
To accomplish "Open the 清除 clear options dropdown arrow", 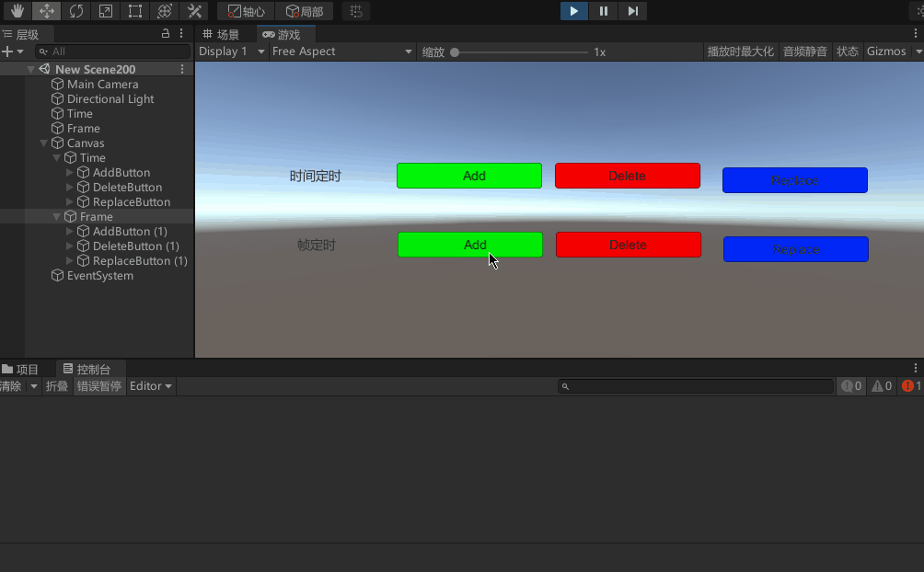I will pos(33,386).
